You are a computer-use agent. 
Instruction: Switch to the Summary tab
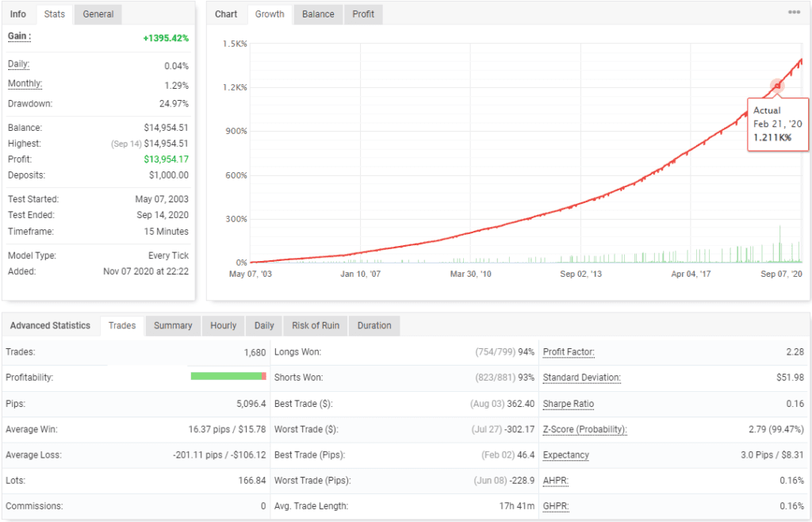[173, 325]
